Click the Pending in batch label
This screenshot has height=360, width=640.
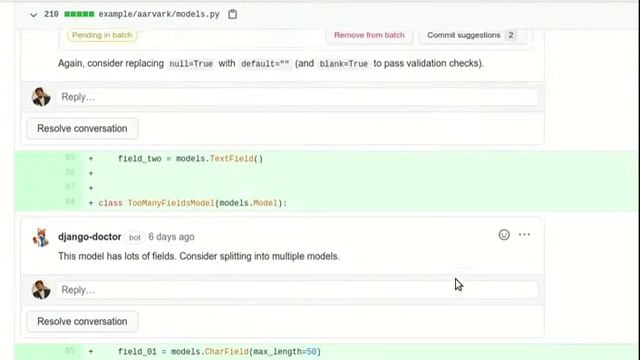pyautogui.click(x=102, y=35)
